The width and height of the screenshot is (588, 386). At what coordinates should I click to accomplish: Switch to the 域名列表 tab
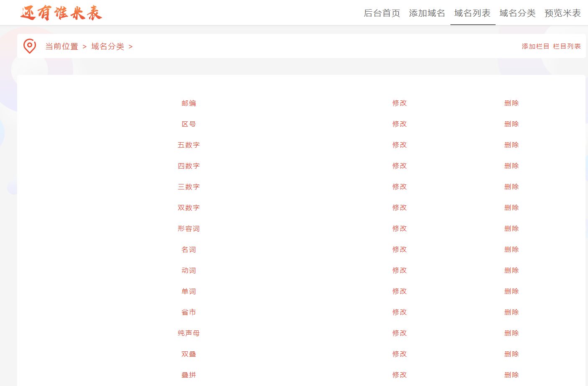473,13
